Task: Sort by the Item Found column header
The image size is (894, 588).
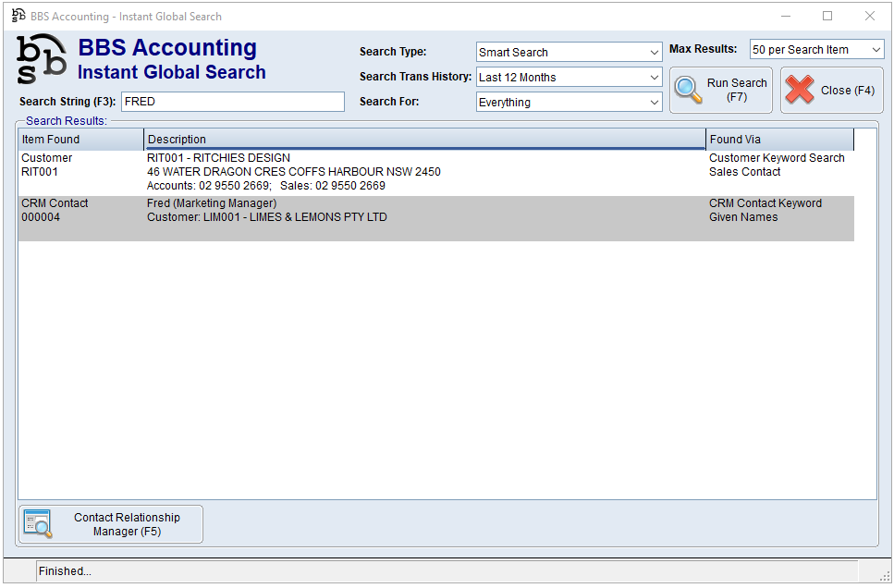Action: point(80,140)
